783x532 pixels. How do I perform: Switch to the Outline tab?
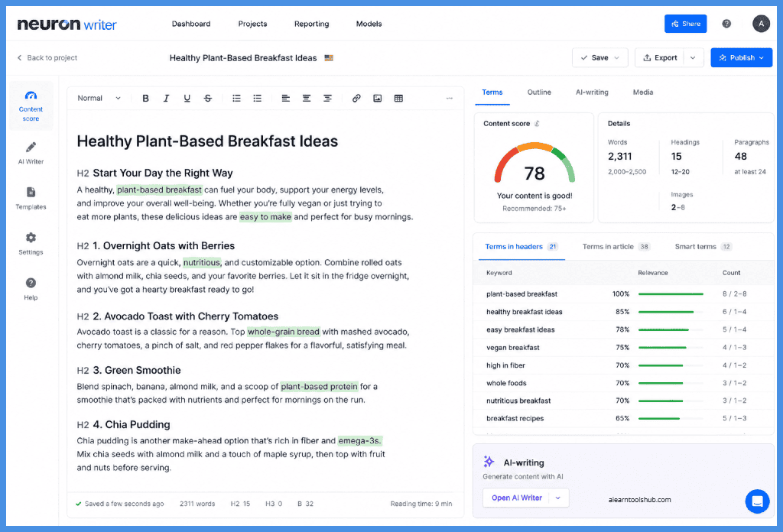click(539, 92)
